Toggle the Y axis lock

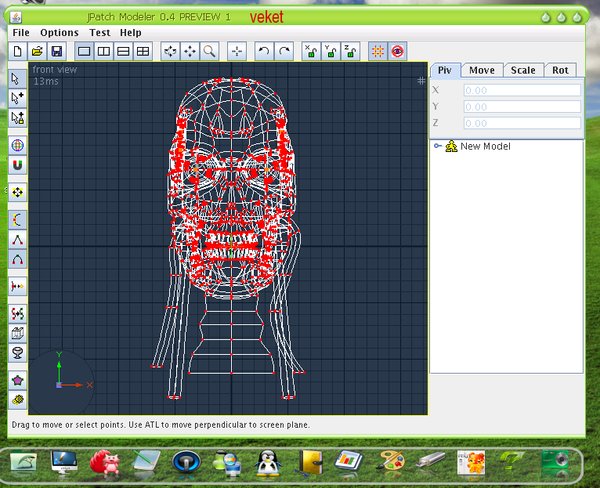(x=330, y=50)
